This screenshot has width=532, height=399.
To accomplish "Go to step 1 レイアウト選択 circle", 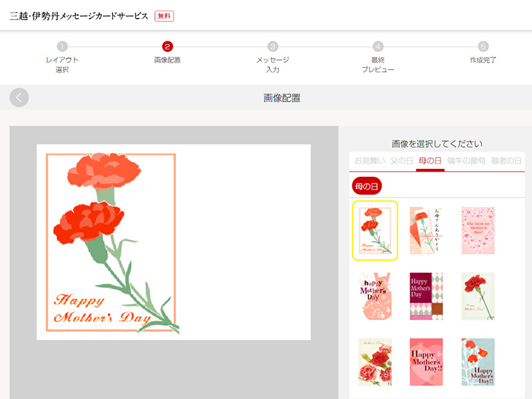I will pyautogui.click(x=62, y=47).
